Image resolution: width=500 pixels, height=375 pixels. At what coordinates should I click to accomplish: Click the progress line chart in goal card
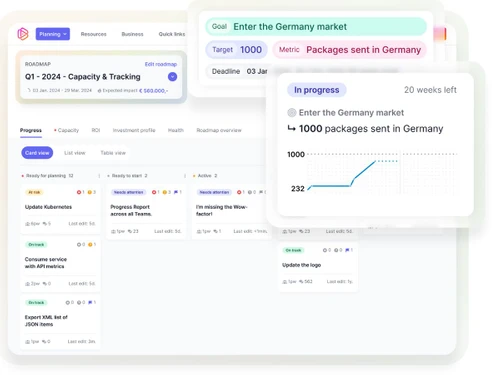[x=372, y=172]
